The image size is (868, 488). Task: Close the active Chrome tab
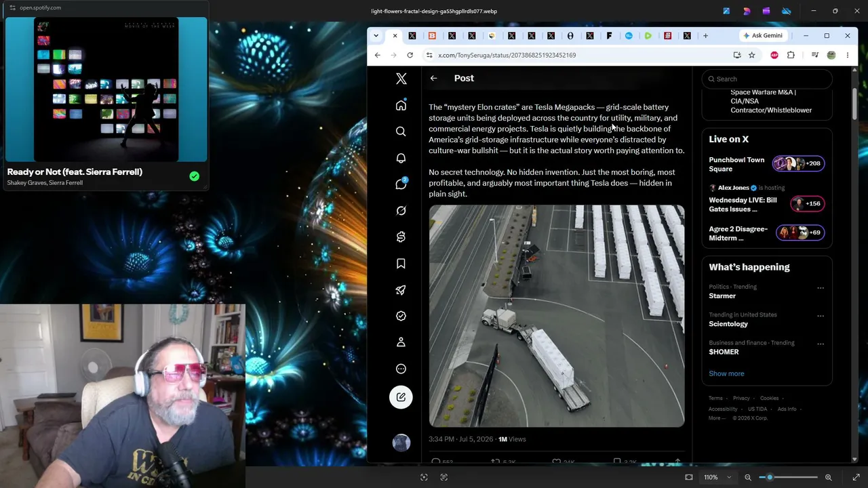tap(395, 35)
